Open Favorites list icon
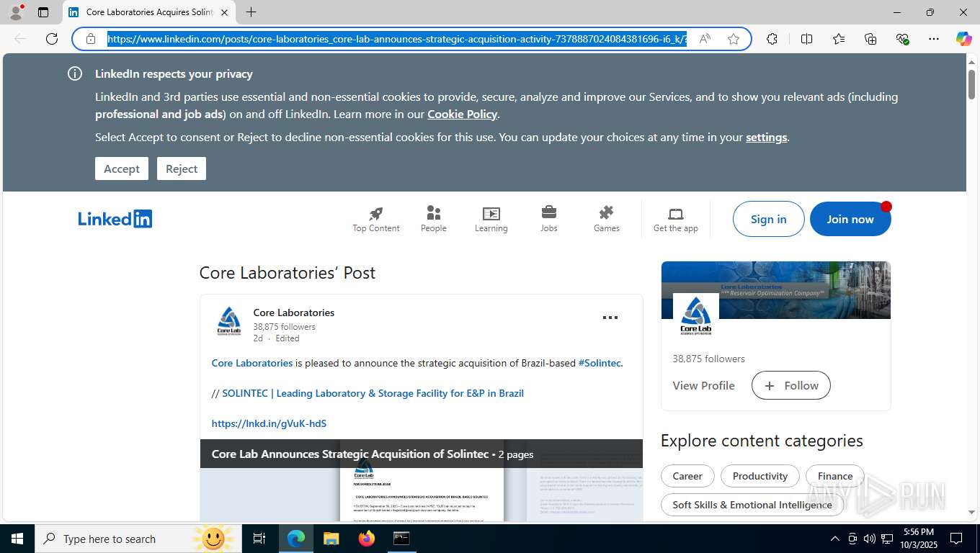Screen dimensions: 980x553 [839, 39]
